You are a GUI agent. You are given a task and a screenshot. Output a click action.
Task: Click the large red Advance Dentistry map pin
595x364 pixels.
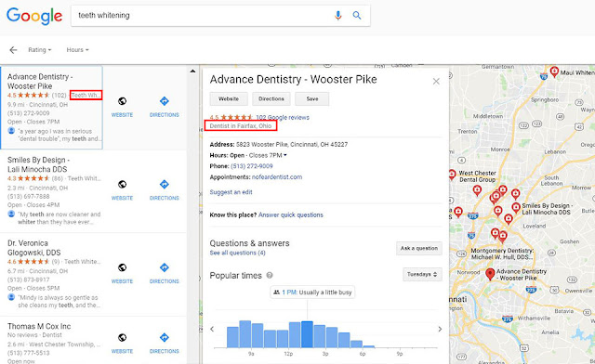tap(490, 274)
